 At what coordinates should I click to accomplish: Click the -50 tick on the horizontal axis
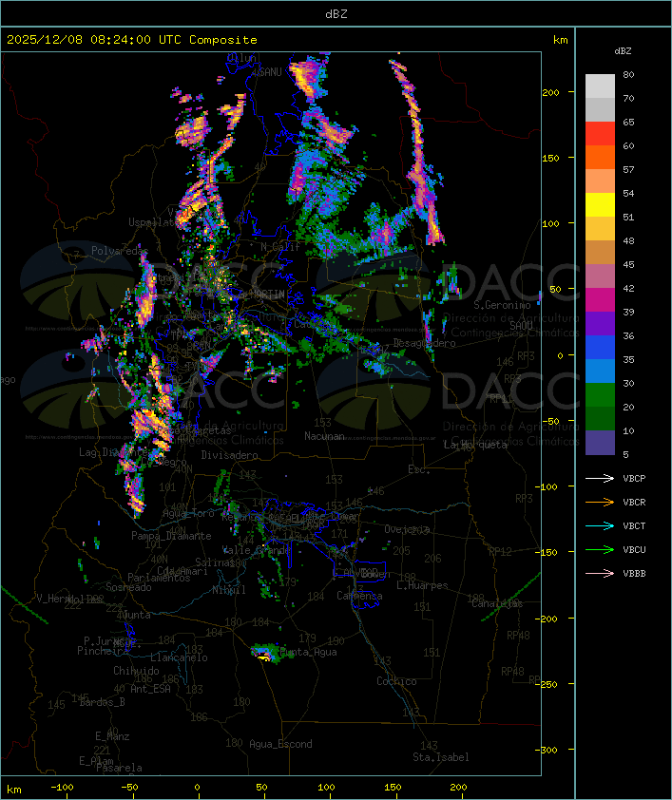point(129,788)
